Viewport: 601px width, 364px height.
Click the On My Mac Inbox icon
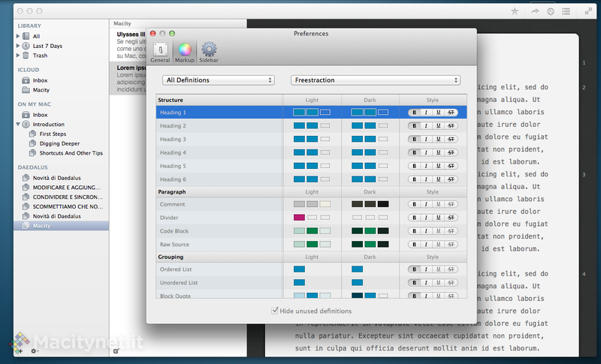tap(26, 115)
